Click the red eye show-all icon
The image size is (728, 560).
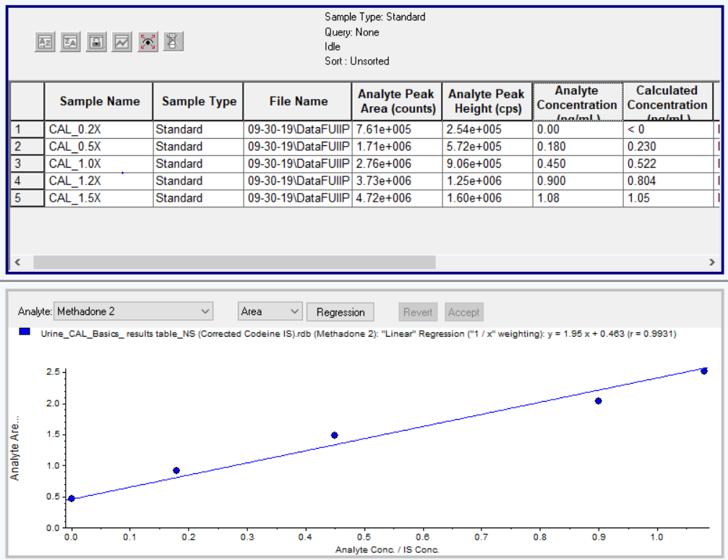click(147, 43)
